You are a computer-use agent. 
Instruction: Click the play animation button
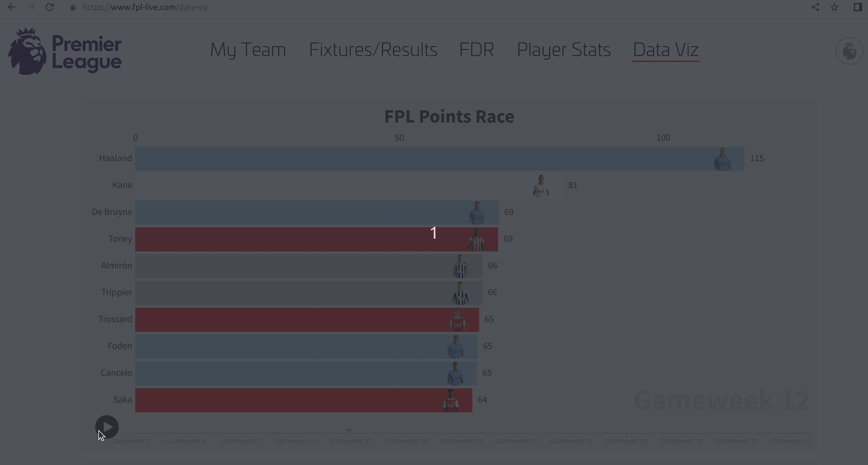pyautogui.click(x=107, y=427)
